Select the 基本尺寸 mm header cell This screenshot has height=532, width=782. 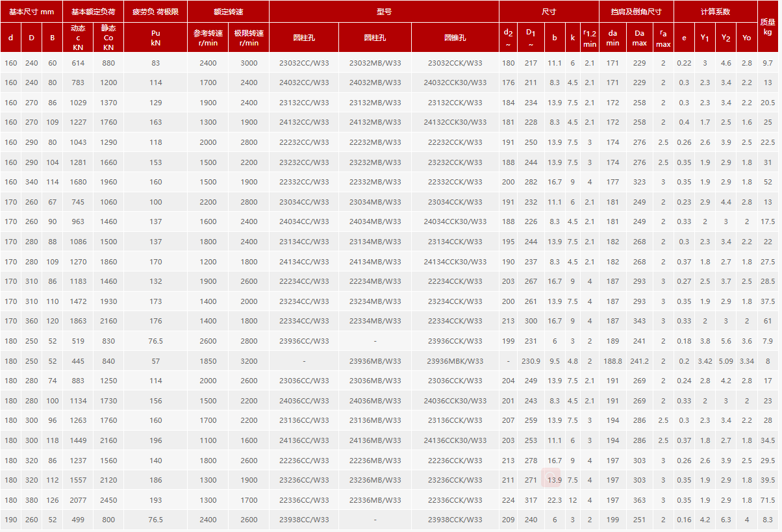pyautogui.click(x=31, y=12)
